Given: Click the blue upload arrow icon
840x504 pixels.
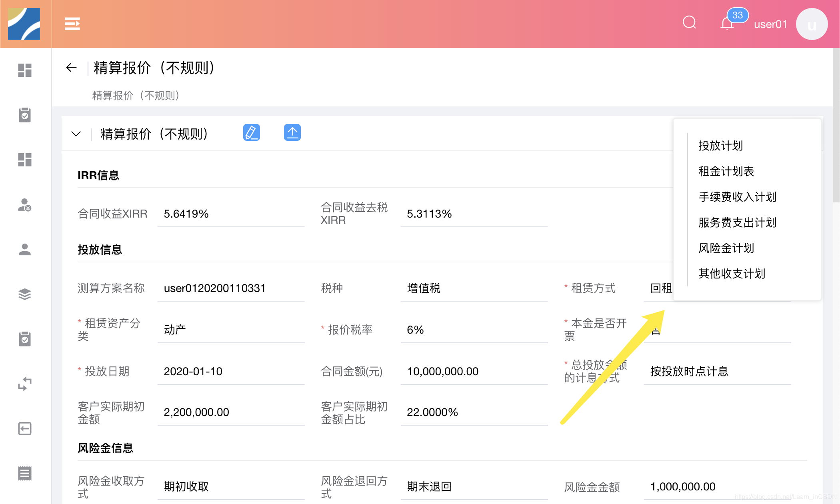Looking at the screenshot, I should click(x=292, y=133).
